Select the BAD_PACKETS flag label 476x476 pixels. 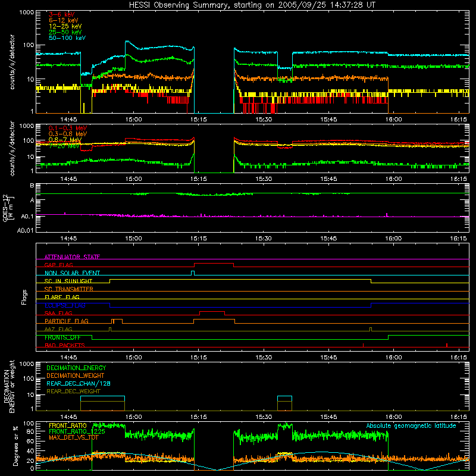(x=65, y=345)
